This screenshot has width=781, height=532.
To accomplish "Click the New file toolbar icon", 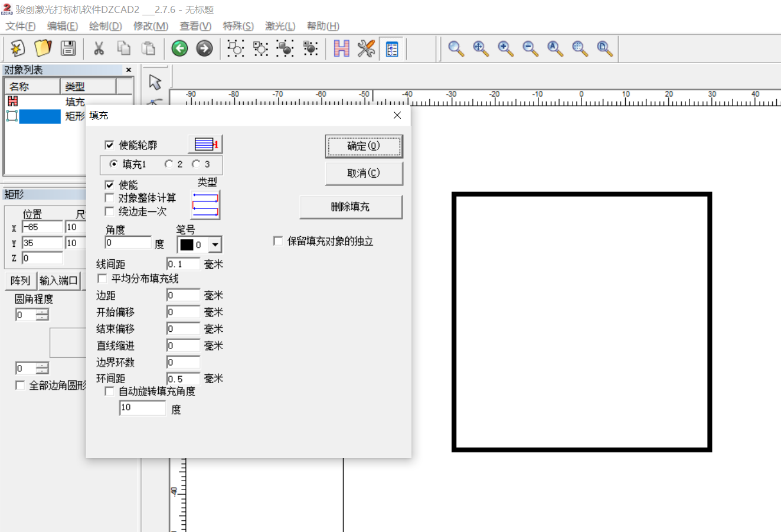I will click(17, 48).
